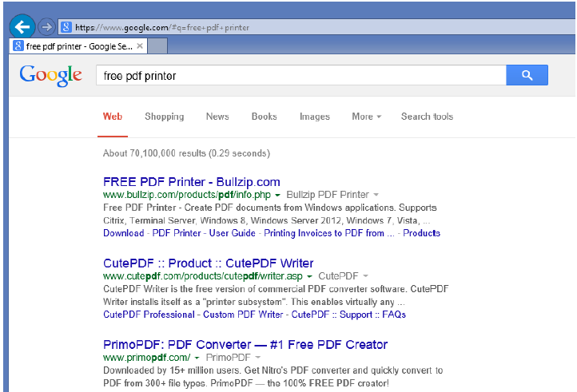
Task: Open 'PrimoPDF: PDF Converter' result
Action: point(245,345)
